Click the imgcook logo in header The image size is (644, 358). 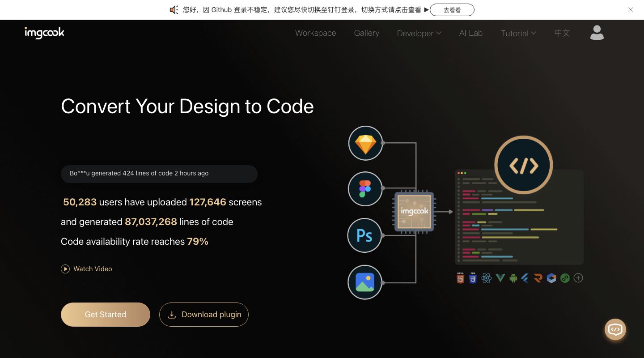click(x=44, y=33)
